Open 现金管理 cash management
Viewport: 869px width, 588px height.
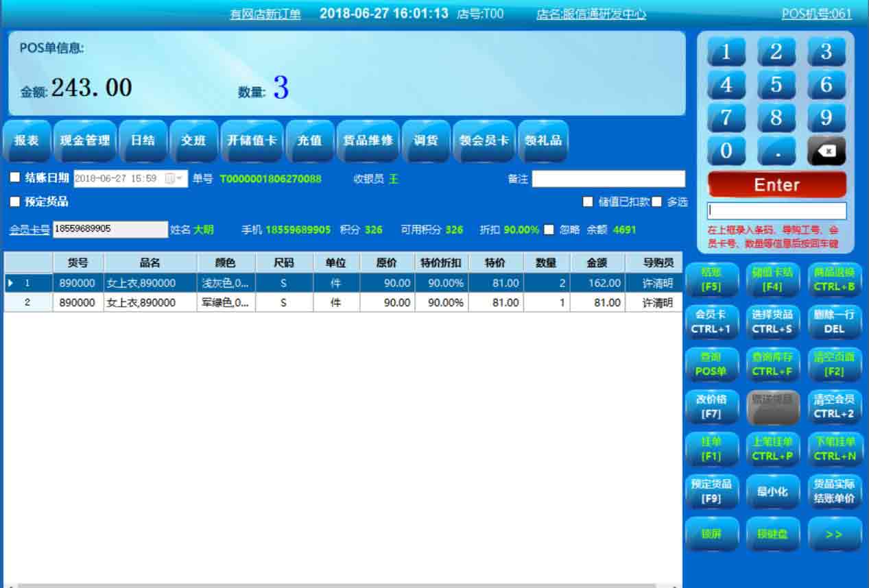tap(85, 140)
